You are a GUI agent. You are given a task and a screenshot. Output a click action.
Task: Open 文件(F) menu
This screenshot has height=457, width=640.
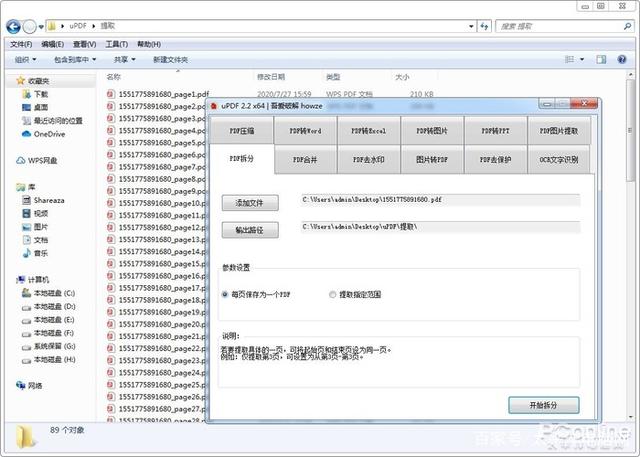coord(21,44)
